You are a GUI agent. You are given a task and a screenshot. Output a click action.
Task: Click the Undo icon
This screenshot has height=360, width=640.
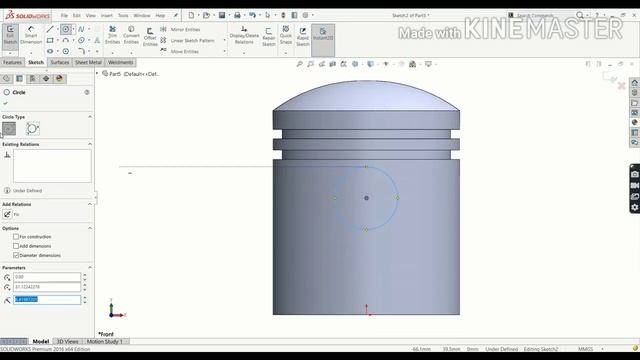[x=253, y=15]
